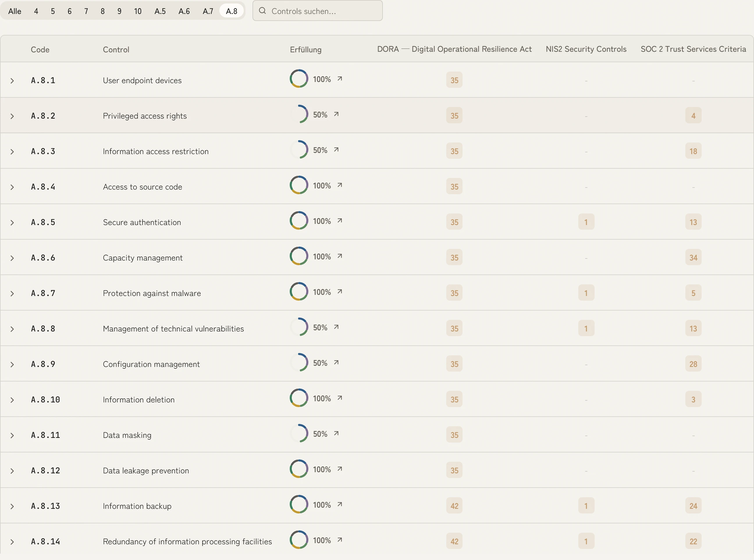Image resolution: width=754 pixels, height=560 pixels.
Task: Click the text Management of technical vulnerabilities
Action: 173,329
